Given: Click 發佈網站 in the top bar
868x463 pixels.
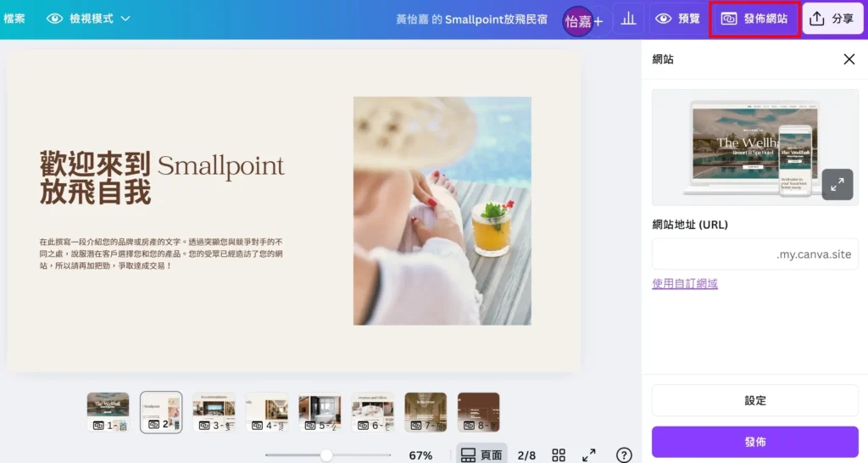Looking at the screenshot, I should point(754,19).
